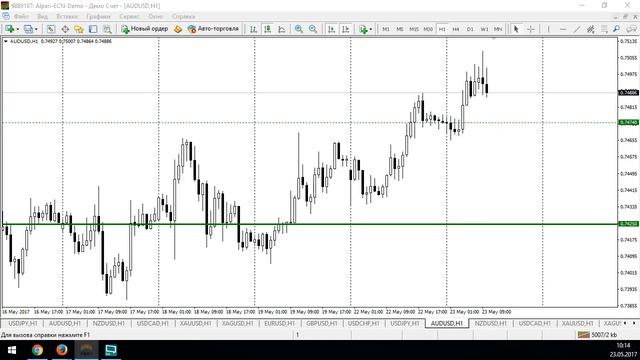Select the Fibonacci retracement tool
640x360 pixels.
[x=604, y=29]
